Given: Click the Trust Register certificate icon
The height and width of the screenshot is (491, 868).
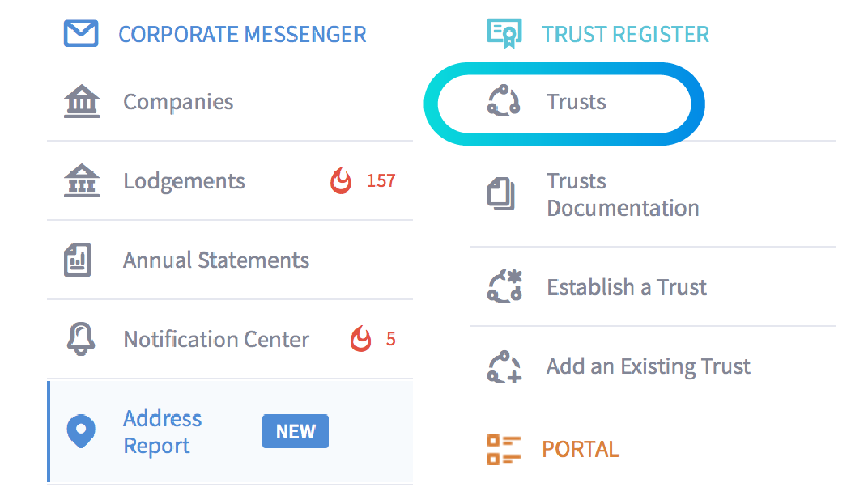Looking at the screenshot, I should coord(504,33).
